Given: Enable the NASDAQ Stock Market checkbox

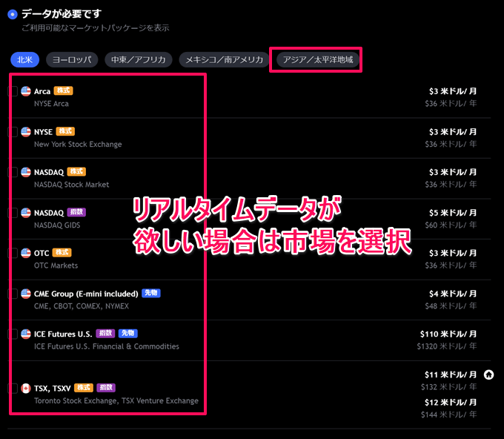Looking at the screenshot, I should click(13, 172).
